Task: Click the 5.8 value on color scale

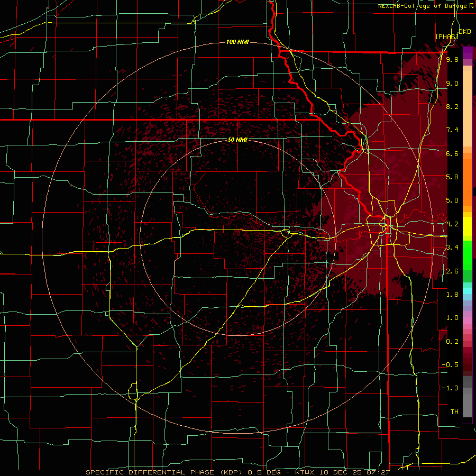Action: (x=452, y=177)
